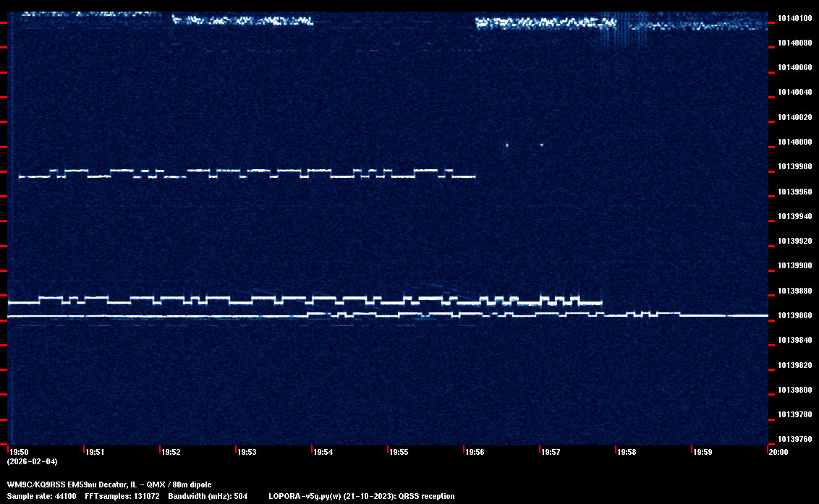Click the 10139760 frequency label

coord(794,439)
